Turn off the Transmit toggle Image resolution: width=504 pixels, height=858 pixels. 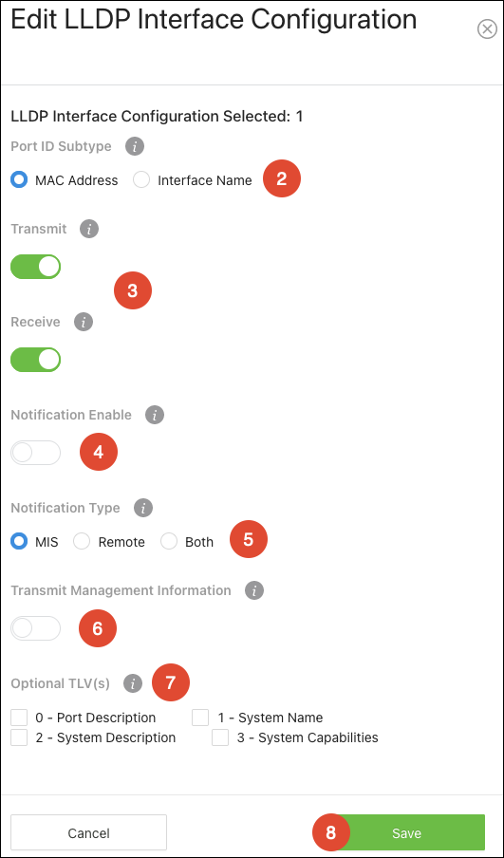coord(35,267)
